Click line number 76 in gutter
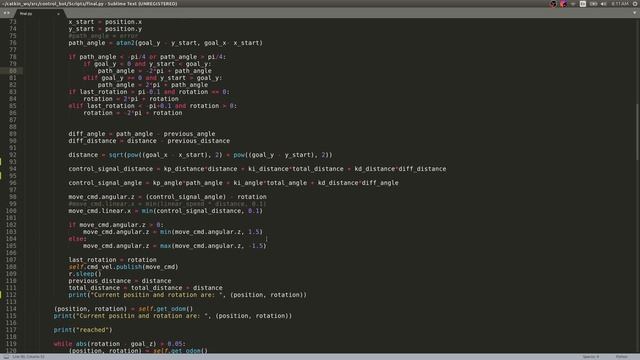 click(13, 43)
